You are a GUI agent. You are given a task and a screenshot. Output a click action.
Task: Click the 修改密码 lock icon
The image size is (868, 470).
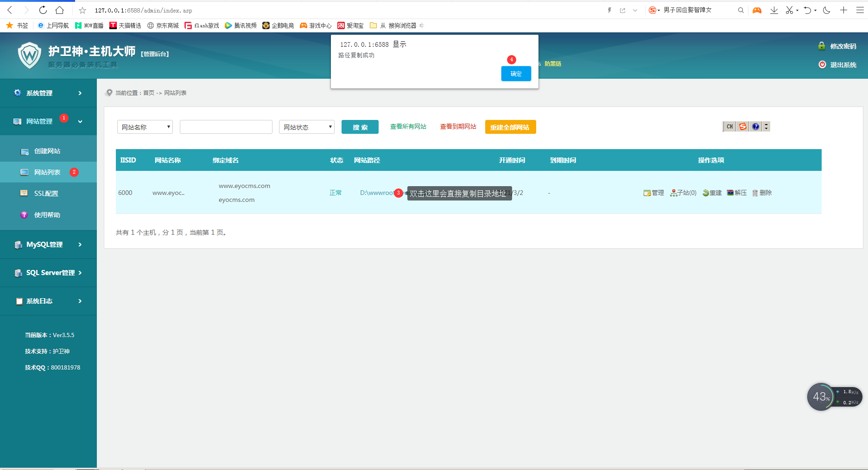tap(822, 46)
